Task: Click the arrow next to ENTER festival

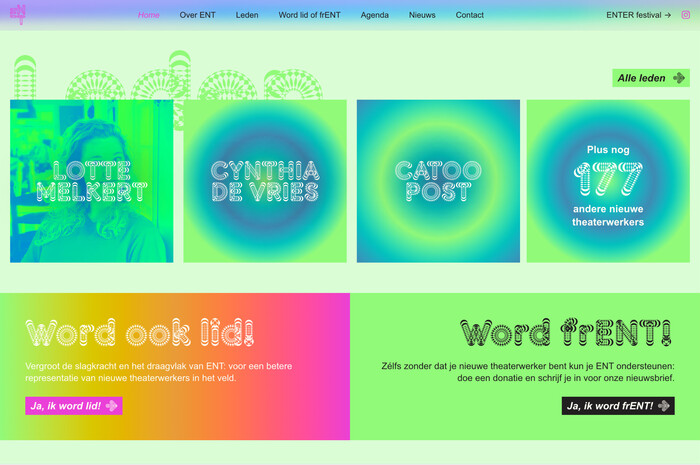Action: point(668,15)
